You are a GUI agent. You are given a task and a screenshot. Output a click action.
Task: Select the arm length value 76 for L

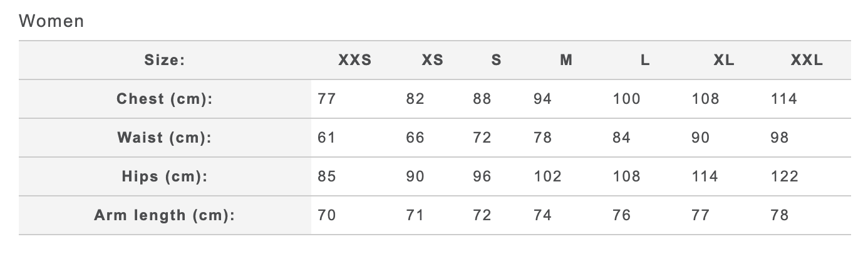pos(622,215)
